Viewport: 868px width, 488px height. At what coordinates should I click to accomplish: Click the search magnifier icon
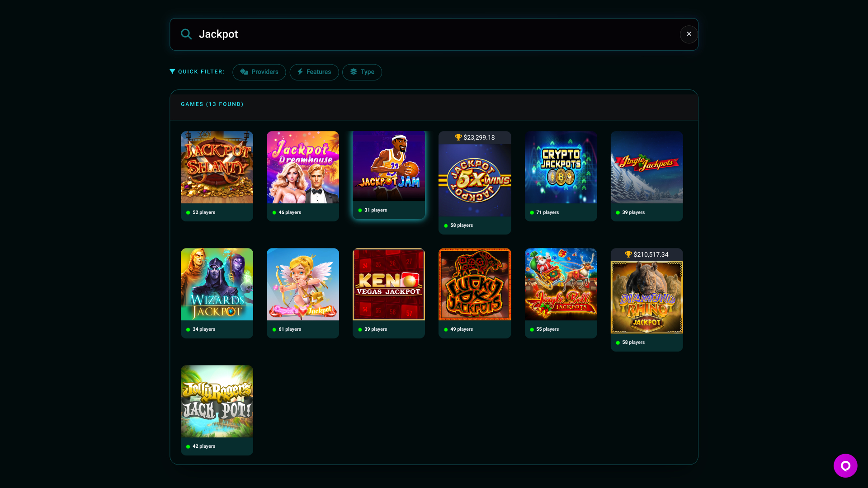click(x=186, y=34)
